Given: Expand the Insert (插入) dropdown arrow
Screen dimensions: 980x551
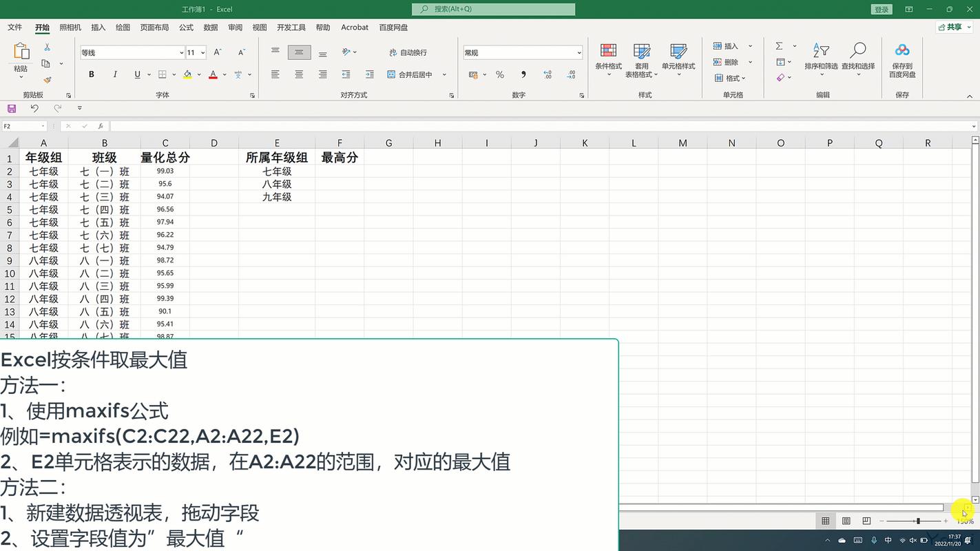Looking at the screenshot, I should click(x=750, y=46).
